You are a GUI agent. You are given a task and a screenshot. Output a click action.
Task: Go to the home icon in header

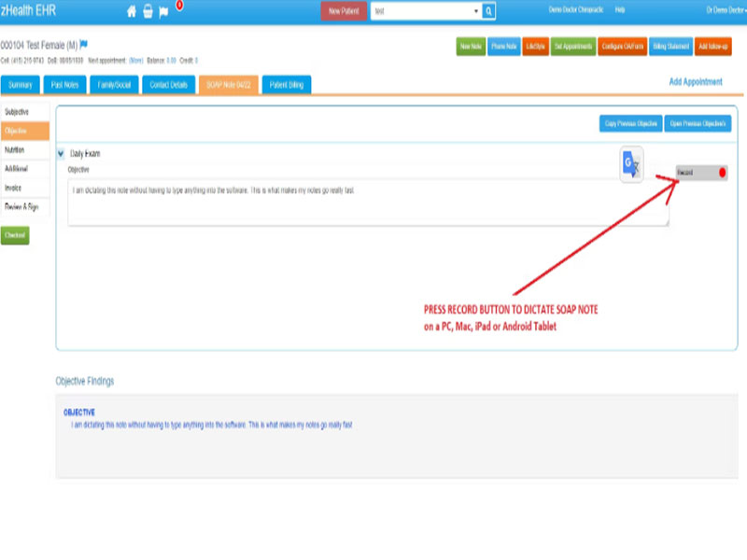click(132, 11)
